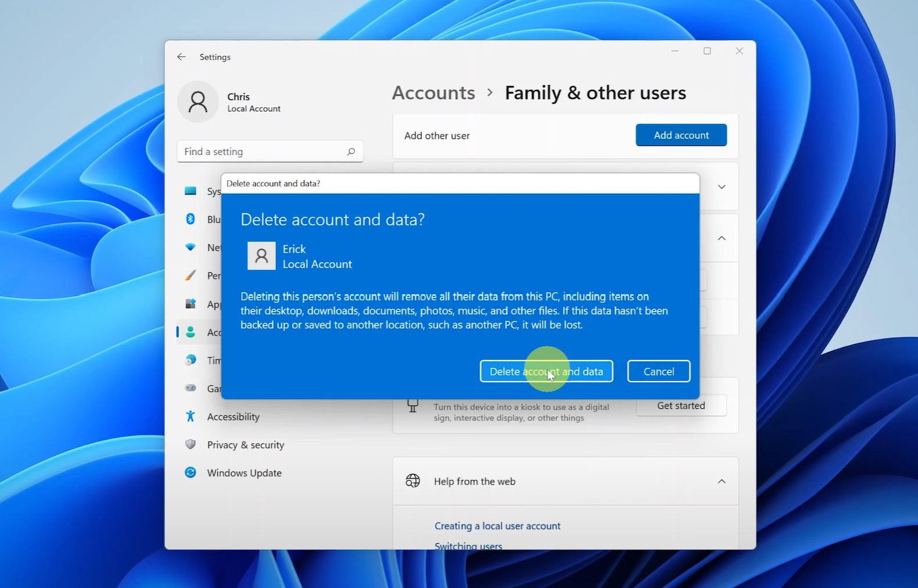The height and width of the screenshot is (588, 918).
Task: Click the Accessibility figure icon
Action: [191, 417]
